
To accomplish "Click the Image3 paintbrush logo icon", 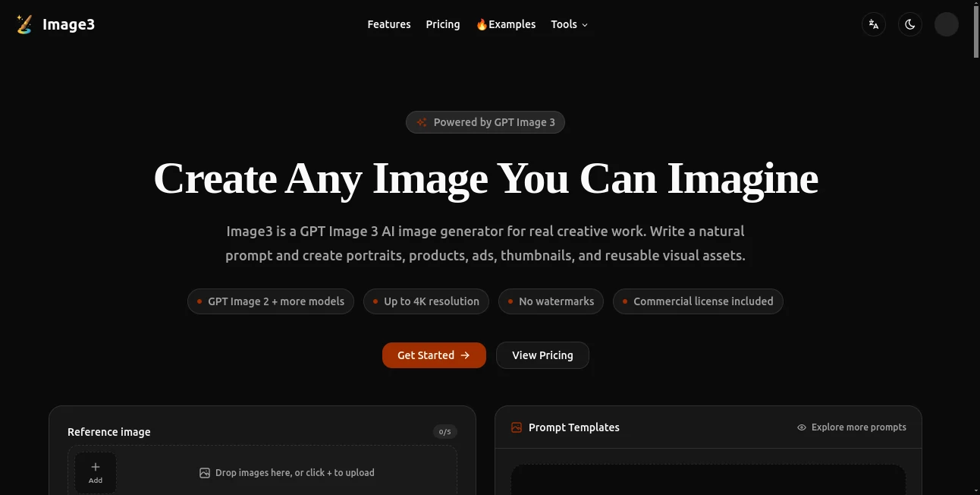I will point(24,24).
